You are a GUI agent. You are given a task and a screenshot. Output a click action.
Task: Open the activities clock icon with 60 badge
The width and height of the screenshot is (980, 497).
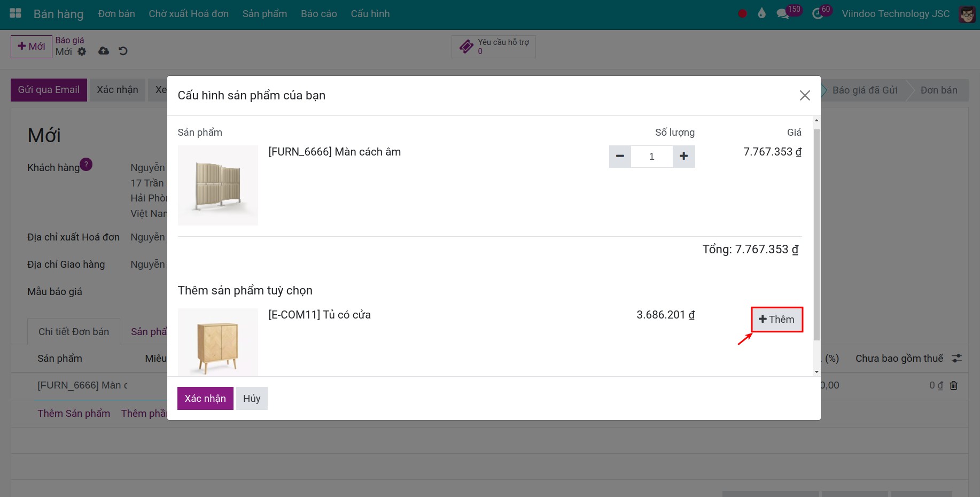point(818,14)
